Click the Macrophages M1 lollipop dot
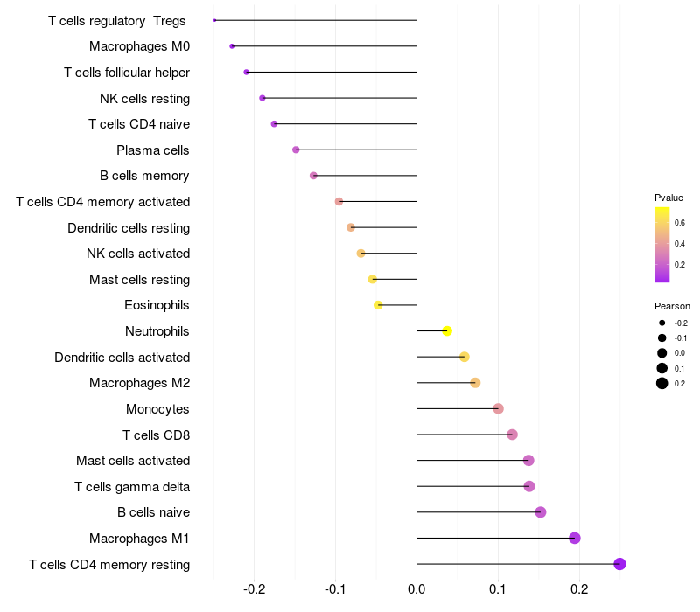The image size is (700, 612). point(575,538)
